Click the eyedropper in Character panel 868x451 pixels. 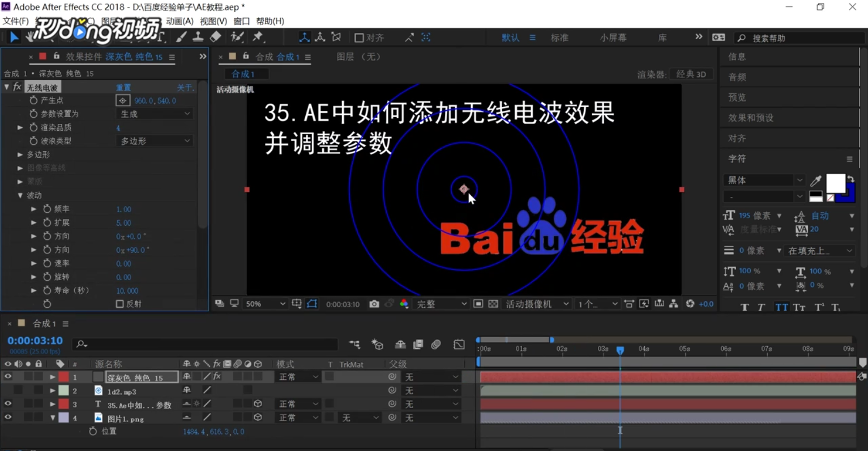(x=816, y=181)
